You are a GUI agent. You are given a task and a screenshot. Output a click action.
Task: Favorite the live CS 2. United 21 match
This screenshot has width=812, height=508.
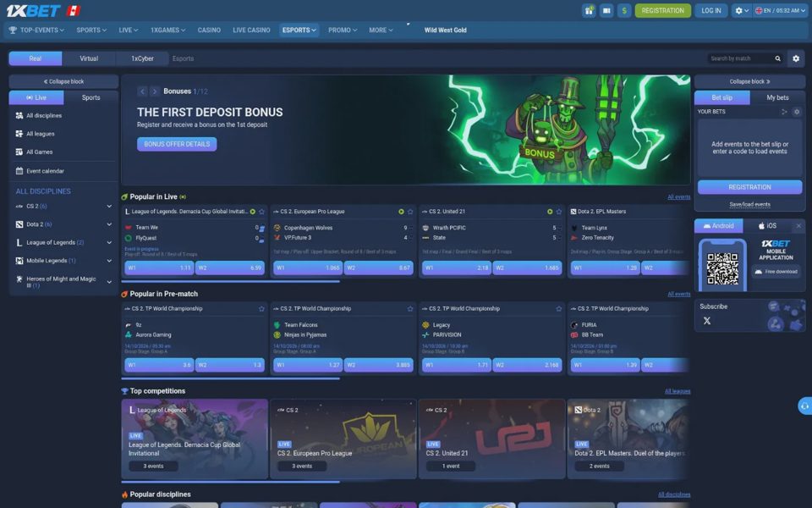click(559, 212)
